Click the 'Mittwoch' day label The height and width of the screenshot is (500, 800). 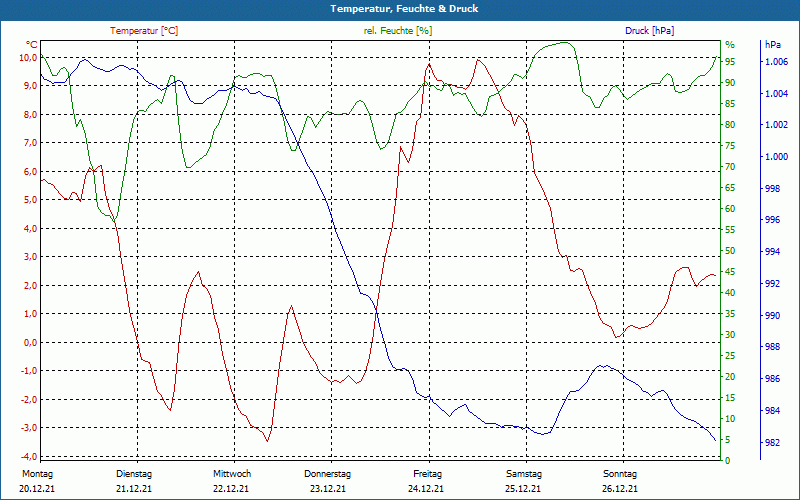point(232,474)
